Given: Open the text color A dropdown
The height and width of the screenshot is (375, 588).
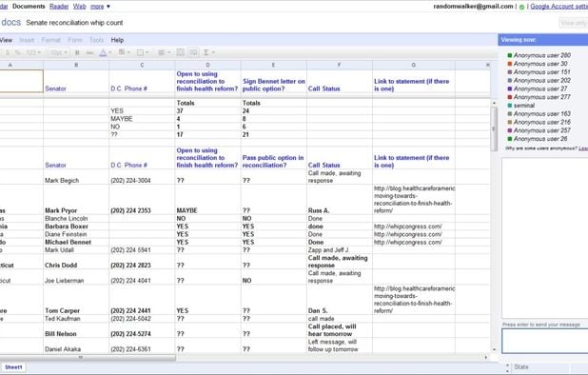Looking at the screenshot, I should 105,52.
